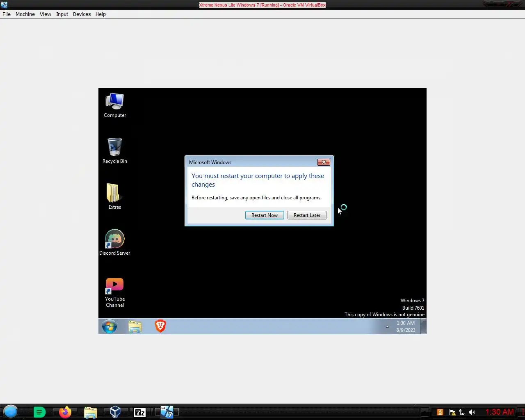Launch Brave browser from VM taskbar
Image resolution: width=525 pixels, height=420 pixels.
click(x=160, y=326)
